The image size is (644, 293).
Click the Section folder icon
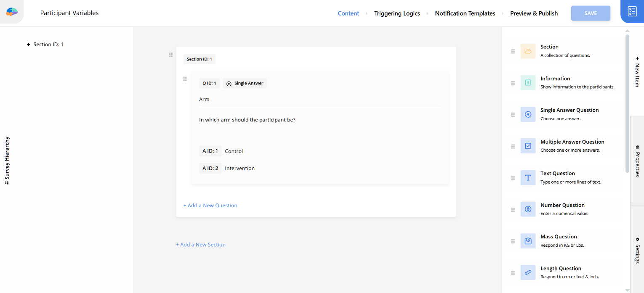point(528,51)
